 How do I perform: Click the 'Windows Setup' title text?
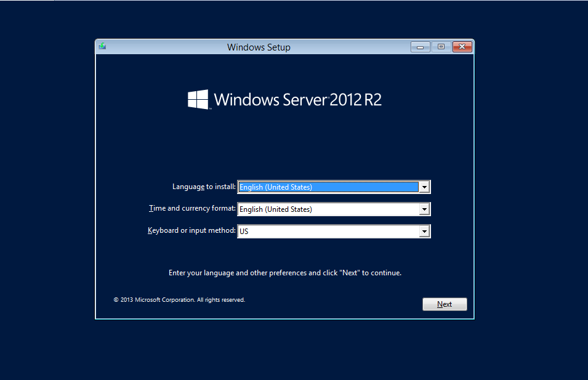[259, 47]
